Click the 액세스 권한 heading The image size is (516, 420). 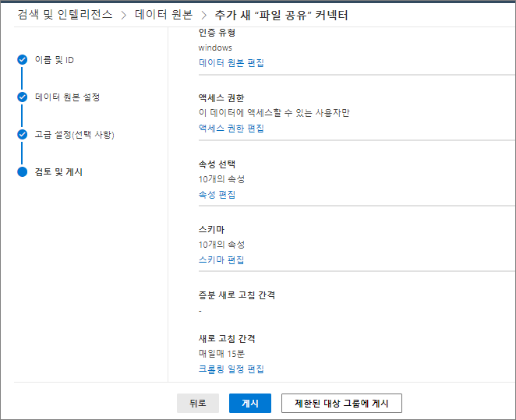click(x=221, y=98)
